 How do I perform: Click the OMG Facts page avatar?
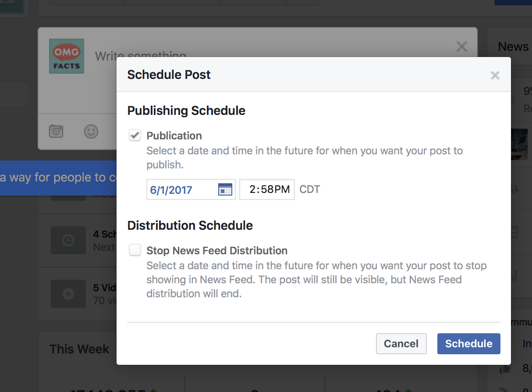pos(67,56)
